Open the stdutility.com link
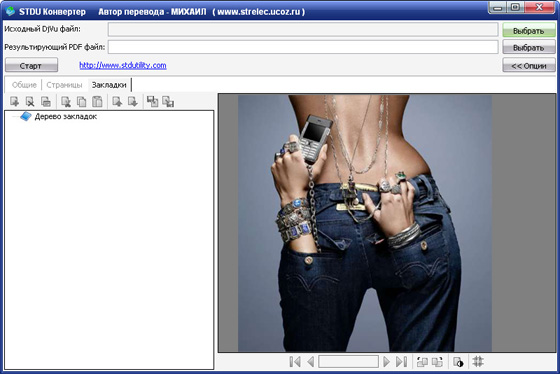This screenshot has width=560, height=374. (x=123, y=65)
